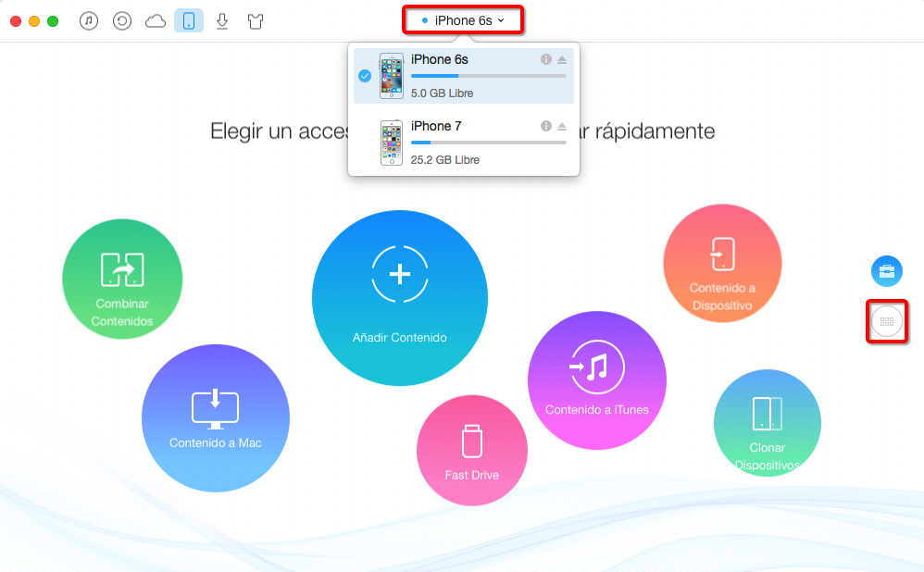Click the '5.0 GB Libre' text

[442, 93]
